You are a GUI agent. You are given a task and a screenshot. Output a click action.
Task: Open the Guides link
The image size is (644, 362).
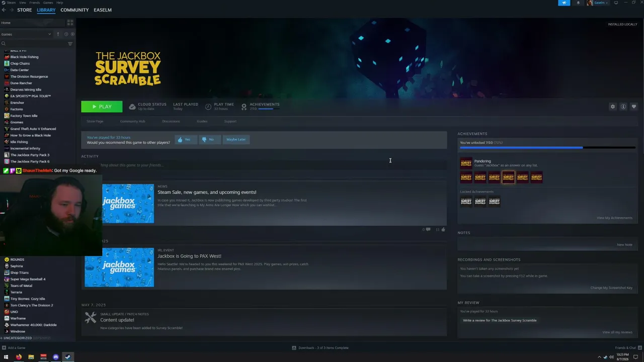pyautogui.click(x=202, y=121)
